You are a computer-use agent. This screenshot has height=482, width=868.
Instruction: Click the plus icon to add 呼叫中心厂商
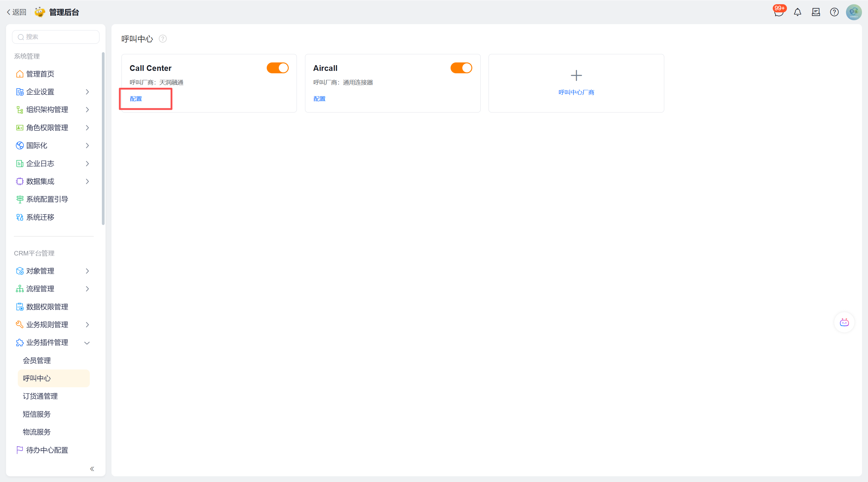click(576, 75)
